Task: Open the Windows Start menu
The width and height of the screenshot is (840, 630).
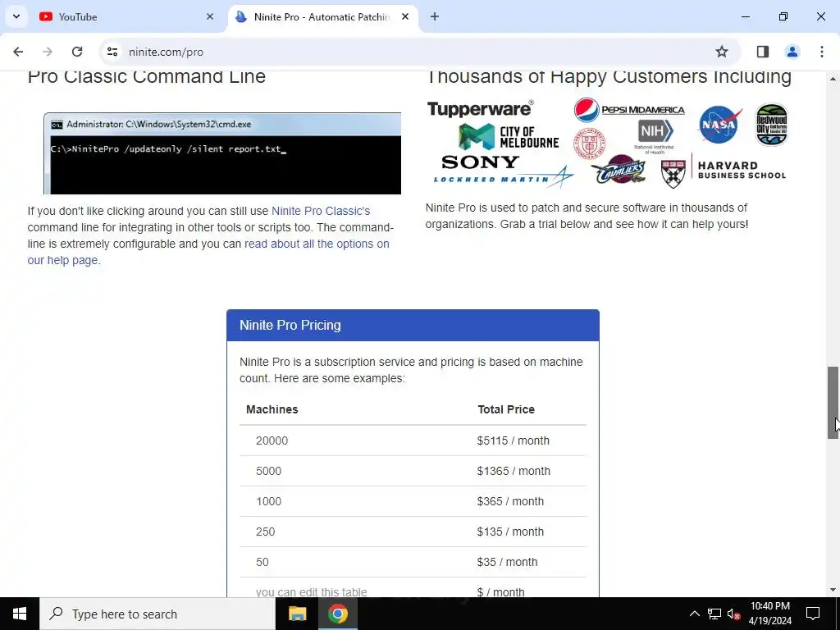Action: pyautogui.click(x=20, y=614)
